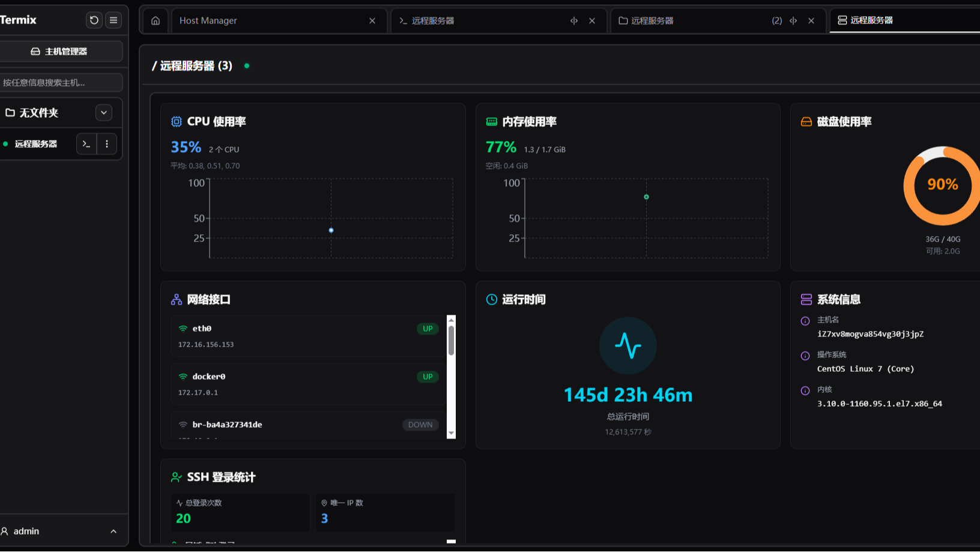The height and width of the screenshot is (552, 980).
Task: Collapse the 无文件夹 folder via its chevron
Action: pyautogui.click(x=103, y=112)
